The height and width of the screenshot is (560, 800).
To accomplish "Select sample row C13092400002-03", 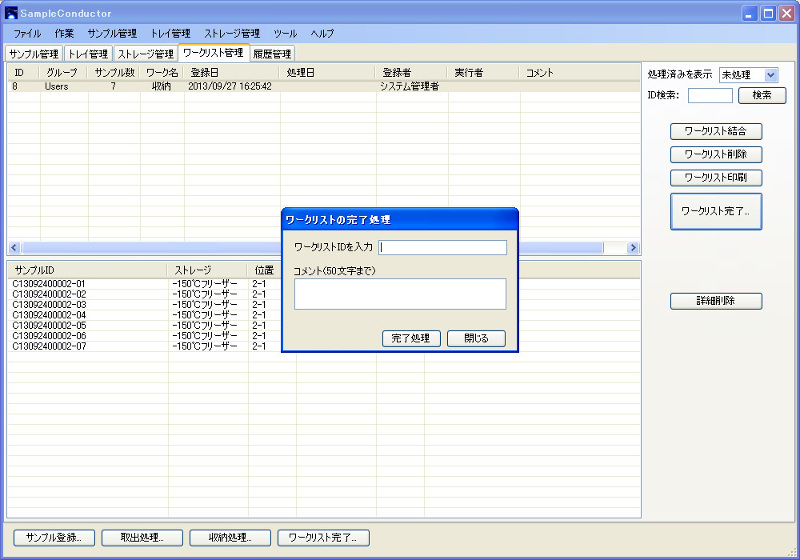I will click(x=50, y=305).
